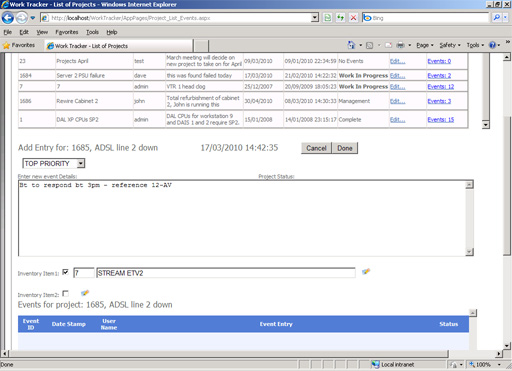Click the red Stop loading icon
Viewport: 512px width, 371px height.
click(x=353, y=18)
